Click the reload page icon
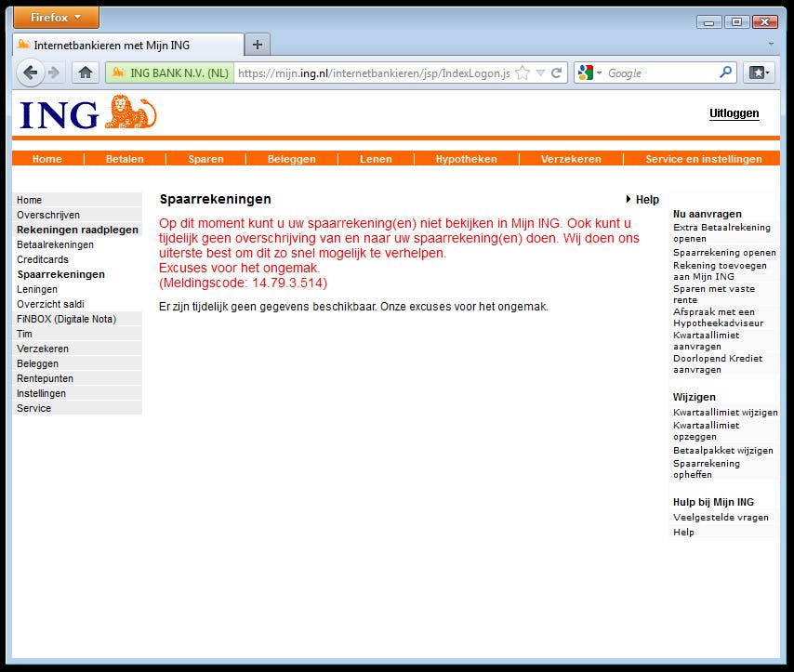 tap(555, 72)
